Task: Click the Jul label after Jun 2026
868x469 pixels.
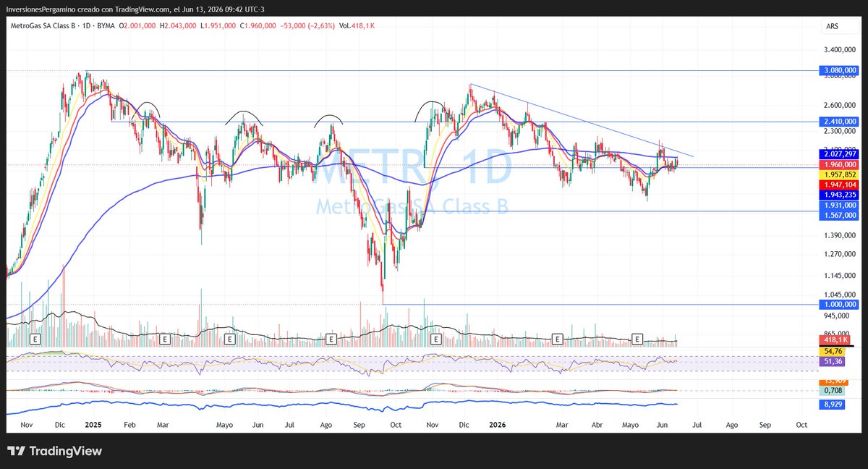Action: tap(697, 425)
